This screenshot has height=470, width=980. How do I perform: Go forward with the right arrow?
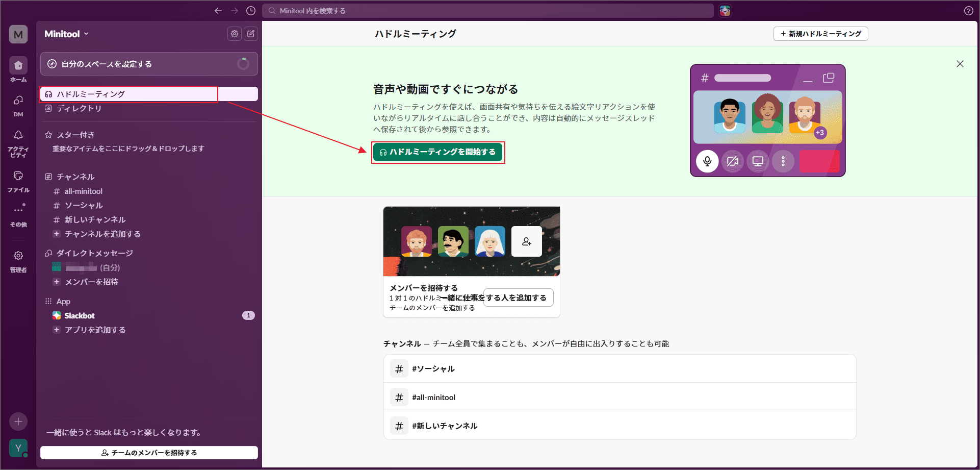click(x=235, y=11)
